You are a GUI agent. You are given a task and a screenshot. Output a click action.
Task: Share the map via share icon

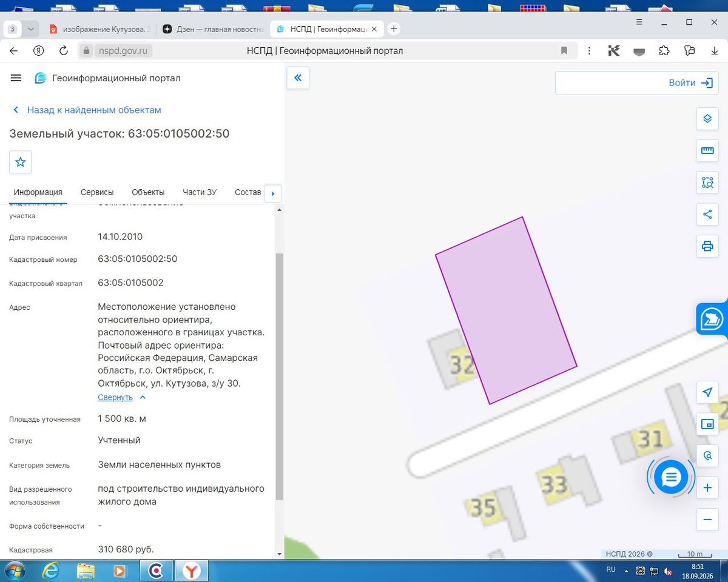(x=707, y=214)
